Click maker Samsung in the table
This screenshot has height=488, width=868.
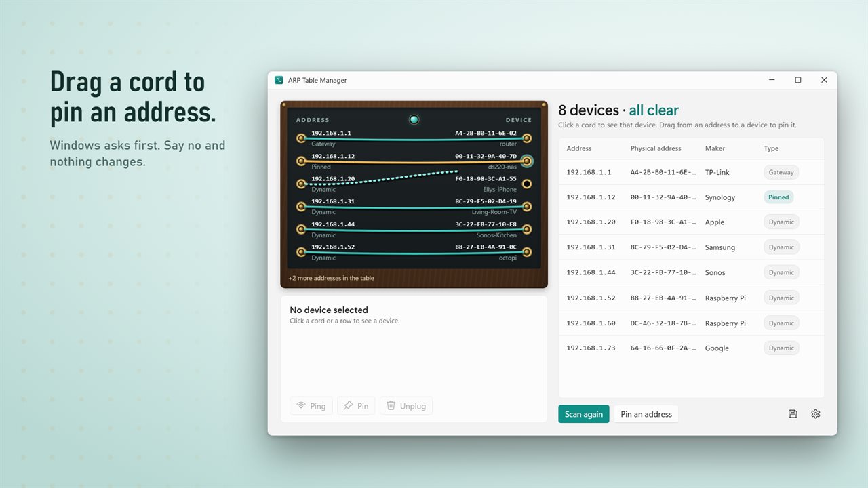point(720,247)
